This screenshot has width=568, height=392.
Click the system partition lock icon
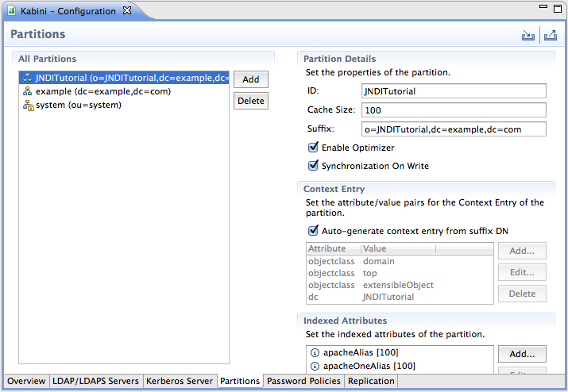click(x=29, y=105)
